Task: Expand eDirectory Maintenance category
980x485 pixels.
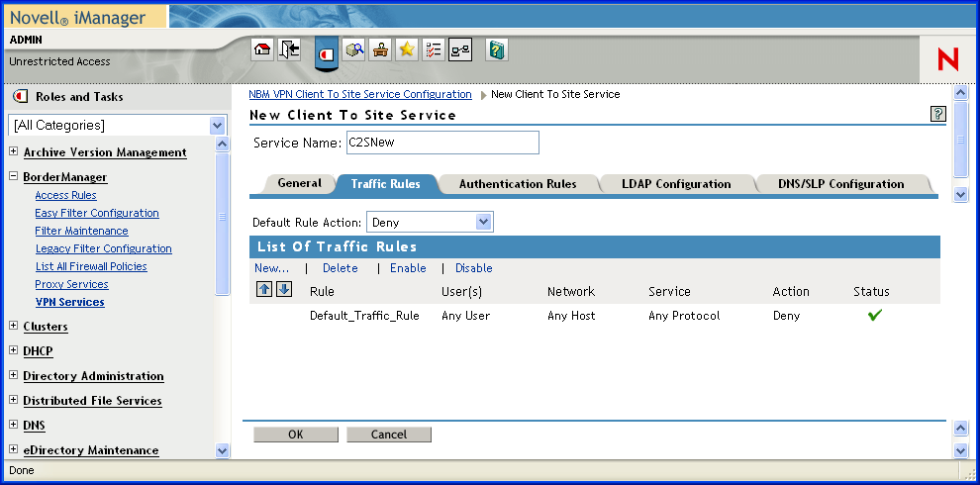Action: pos(13,449)
